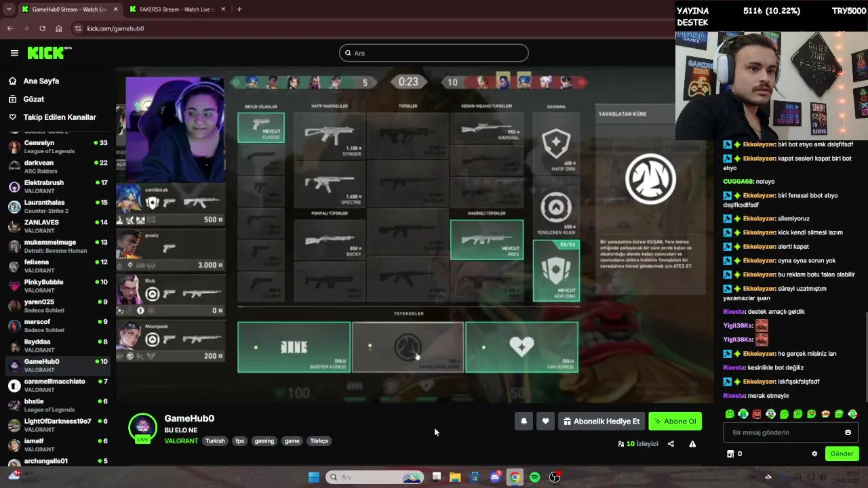This screenshot has width=868, height=488.
Task: Open mukemmelmuge channel in sidebar
Action: [58, 246]
